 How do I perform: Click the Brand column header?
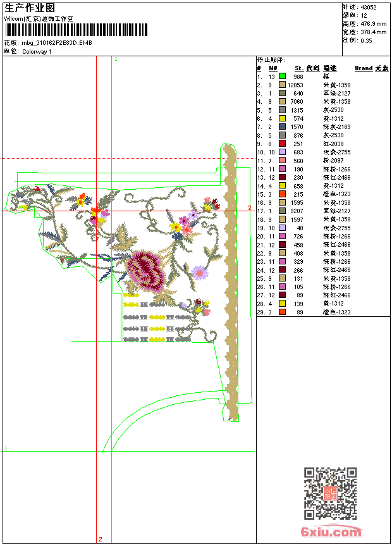click(x=364, y=68)
